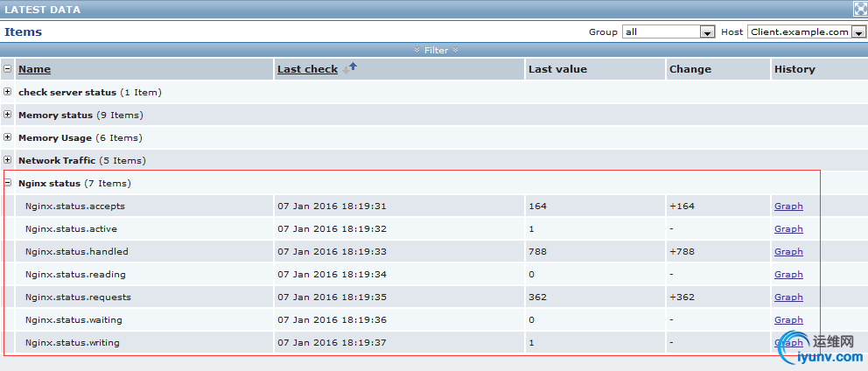Open Graph for Nginx.status.reading
The width and height of the screenshot is (868, 371).
coord(788,274)
